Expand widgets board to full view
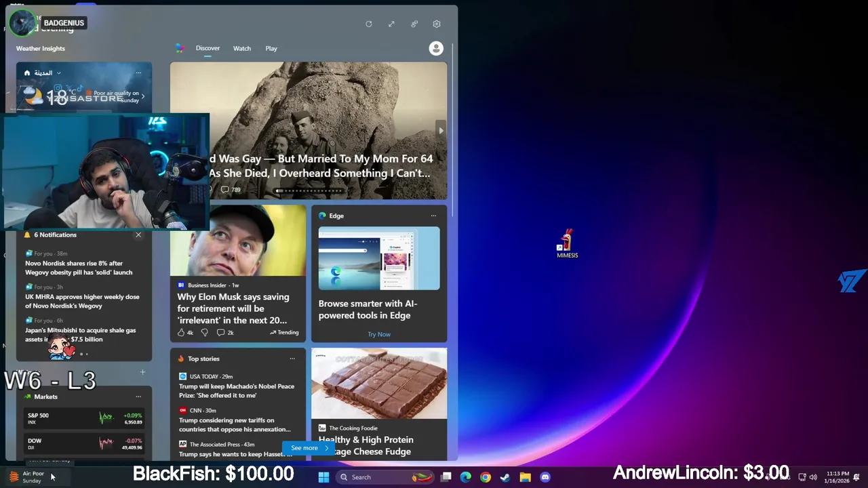The image size is (868, 488). click(391, 24)
